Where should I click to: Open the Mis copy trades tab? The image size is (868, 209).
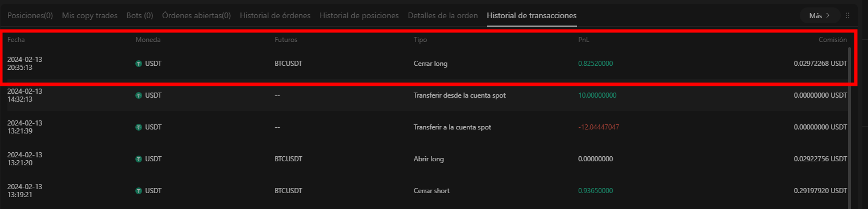click(90, 15)
